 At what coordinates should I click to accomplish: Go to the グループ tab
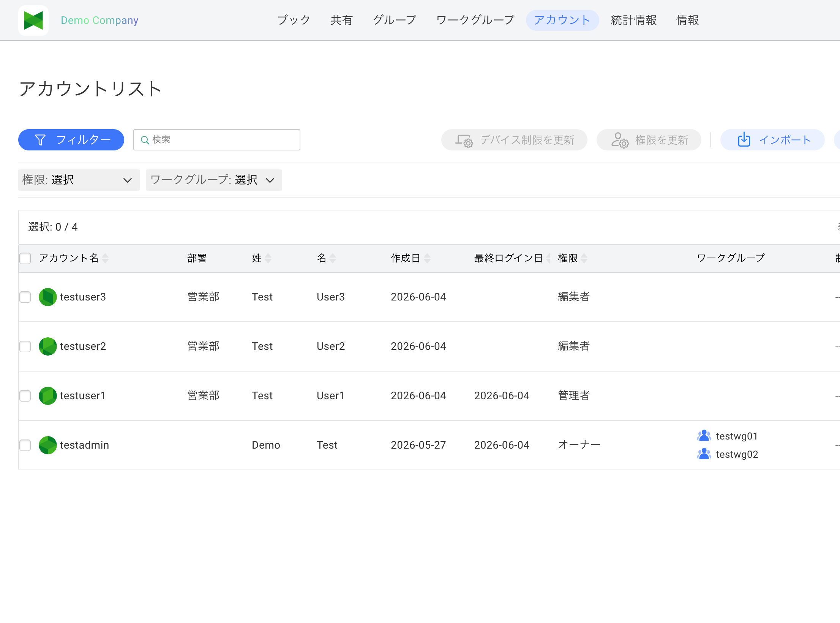click(x=394, y=20)
